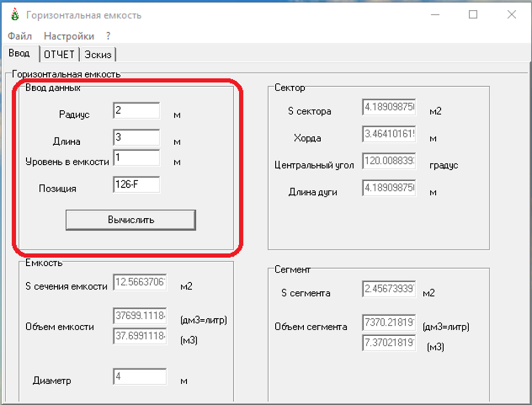This screenshot has height=405, width=532.
Task: Click the S сегмента result field
Action: pos(389,289)
